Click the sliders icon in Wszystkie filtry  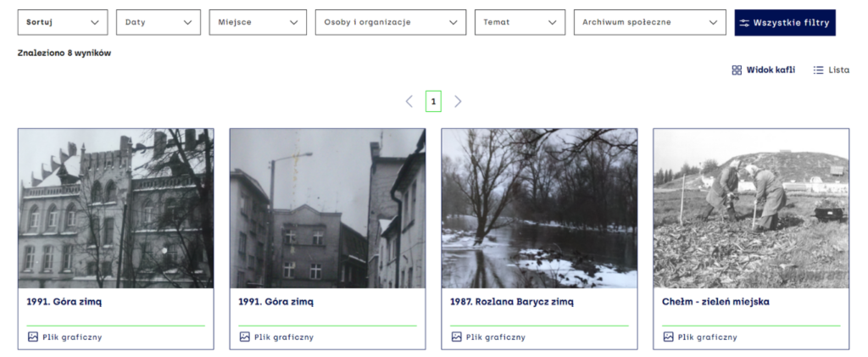(x=744, y=23)
